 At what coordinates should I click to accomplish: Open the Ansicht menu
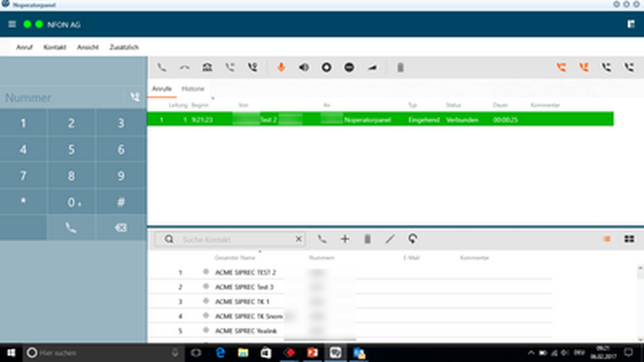88,47
